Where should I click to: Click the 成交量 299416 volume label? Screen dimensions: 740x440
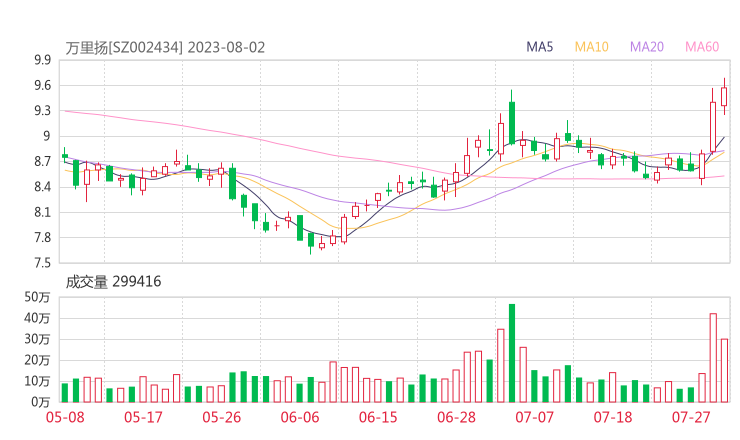(x=113, y=282)
